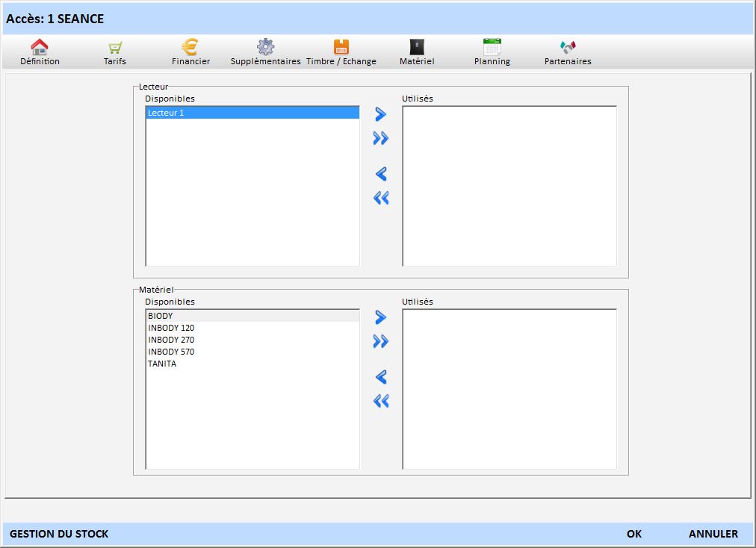Click the OK button
The image size is (756, 548).
click(634, 534)
